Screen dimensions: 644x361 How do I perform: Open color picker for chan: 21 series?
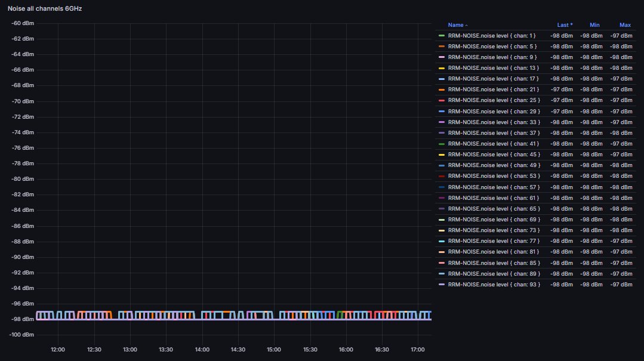tap(442, 90)
